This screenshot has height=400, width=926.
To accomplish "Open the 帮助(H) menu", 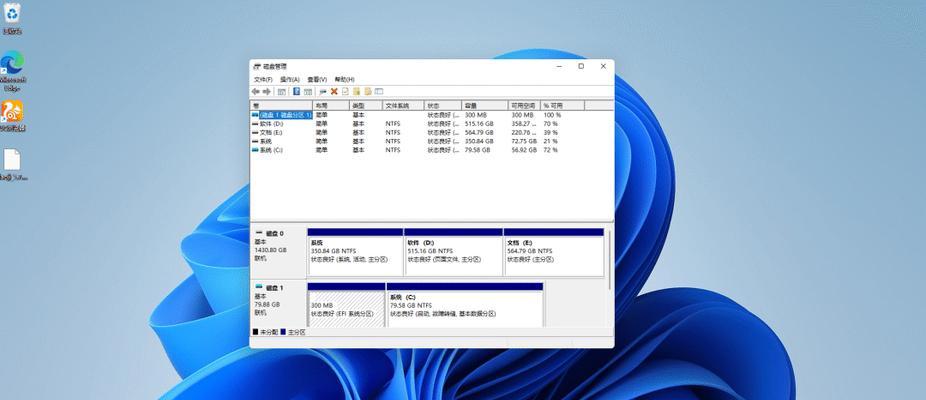I will (344, 79).
